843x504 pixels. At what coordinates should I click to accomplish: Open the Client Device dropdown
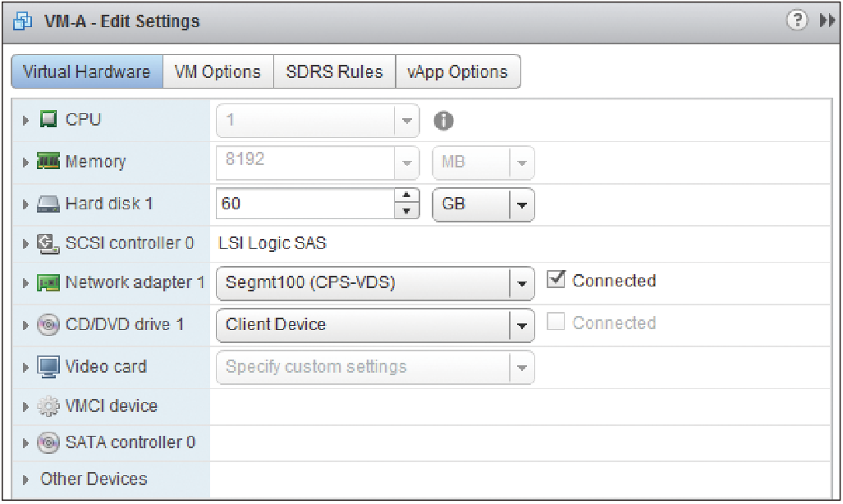(x=375, y=325)
